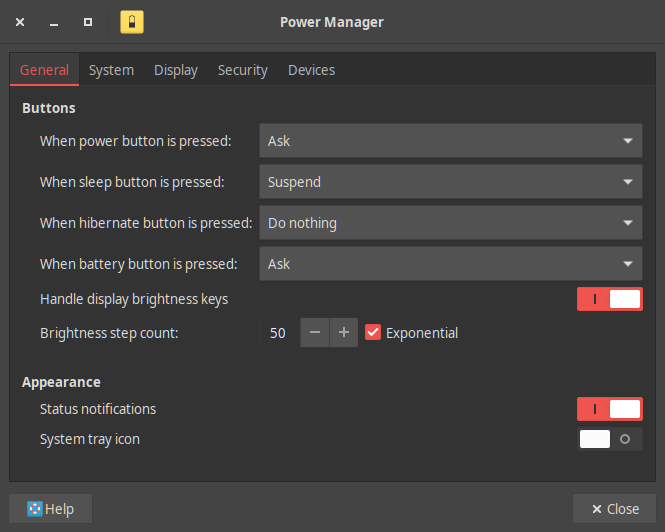Viewport: 665px width, 532px height.
Task: Turn off Status notifications switch
Action: (x=609, y=409)
